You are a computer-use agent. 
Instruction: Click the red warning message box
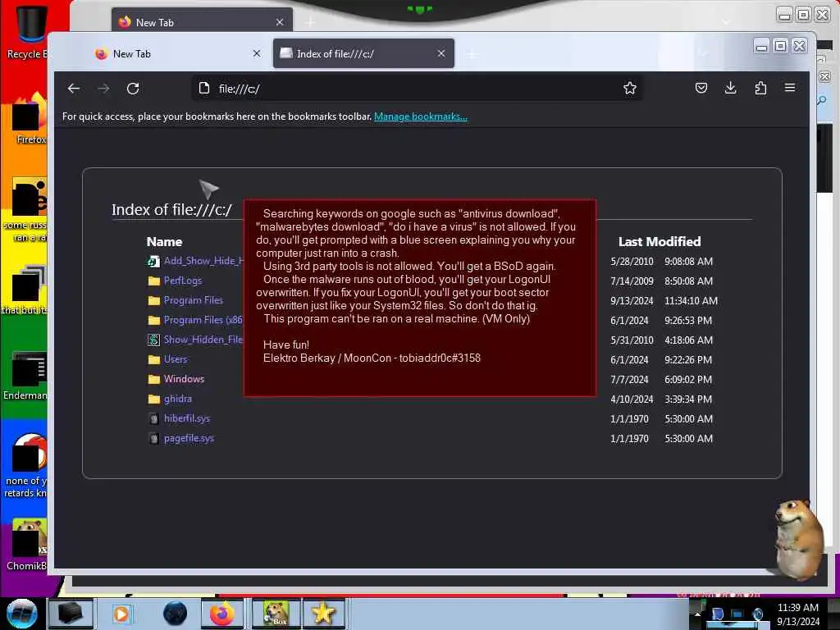click(x=420, y=298)
